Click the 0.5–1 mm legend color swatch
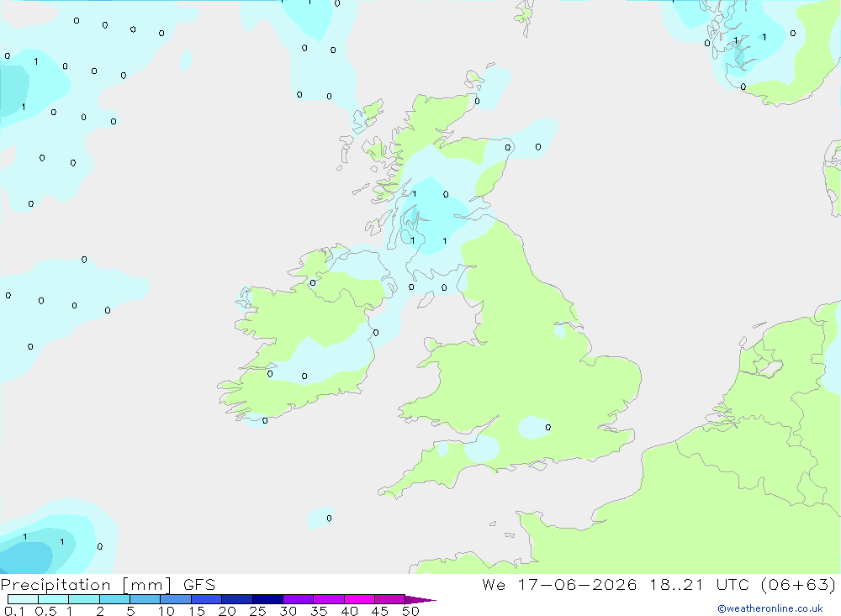The image size is (841, 616). (x=54, y=599)
